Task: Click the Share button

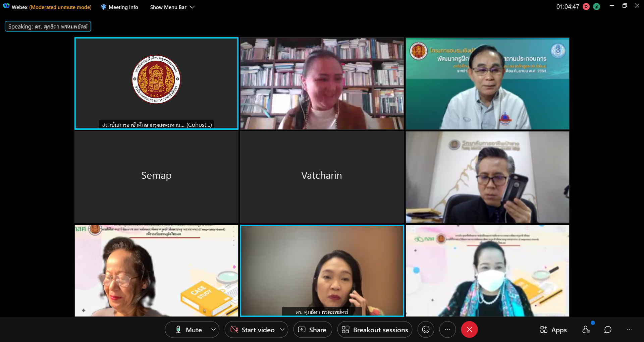Action: click(312, 330)
